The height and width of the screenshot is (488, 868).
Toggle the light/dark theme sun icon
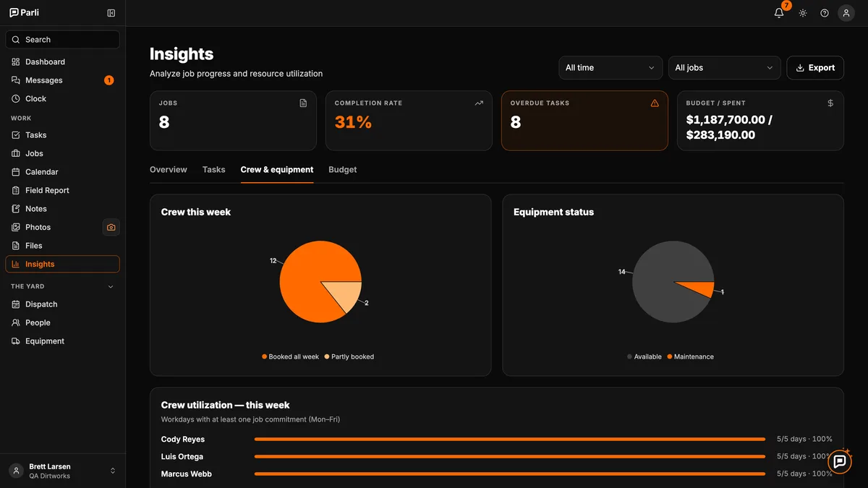pos(803,13)
